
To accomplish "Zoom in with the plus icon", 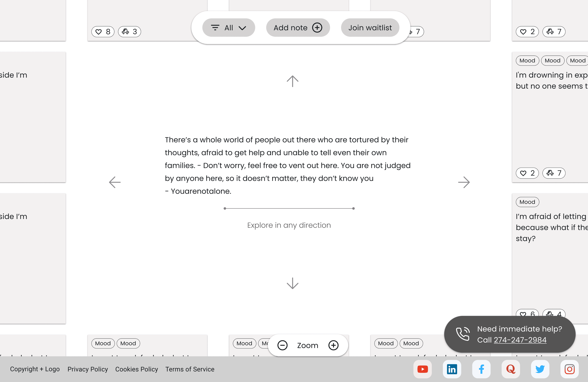I will pos(333,345).
